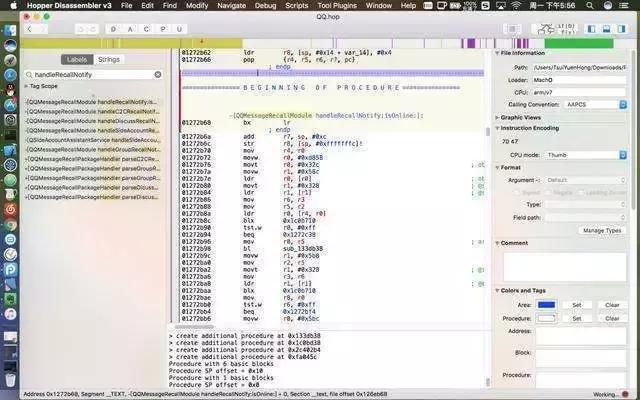The width and height of the screenshot is (640, 400).
Task: Open the File menu
Action: [x=127, y=5]
